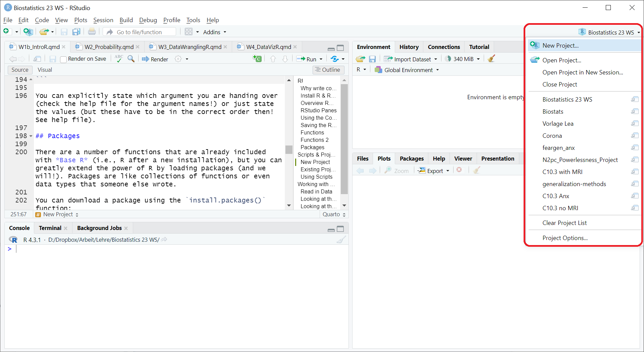Enable the Render on Save checkbox
This screenshot has height=352, width=644.
(x=63, y=59)
